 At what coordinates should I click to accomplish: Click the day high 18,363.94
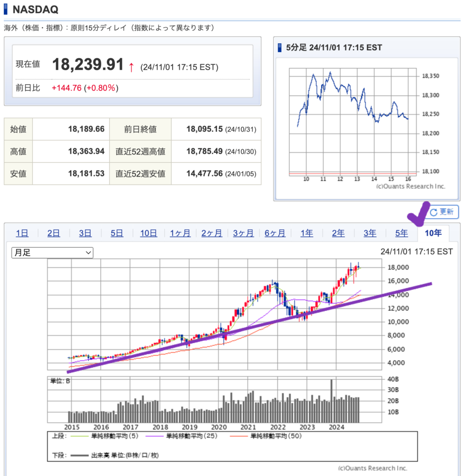pyautogui.click(x=86, y=151)
